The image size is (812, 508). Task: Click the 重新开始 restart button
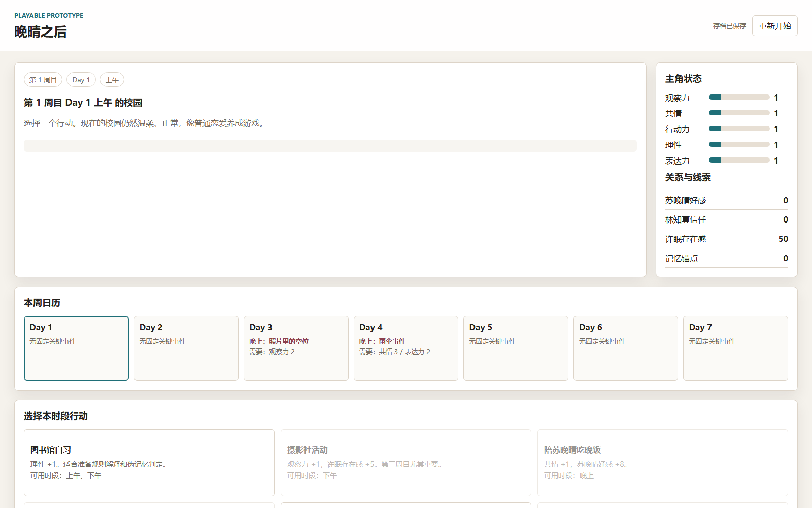click(774, 26)
